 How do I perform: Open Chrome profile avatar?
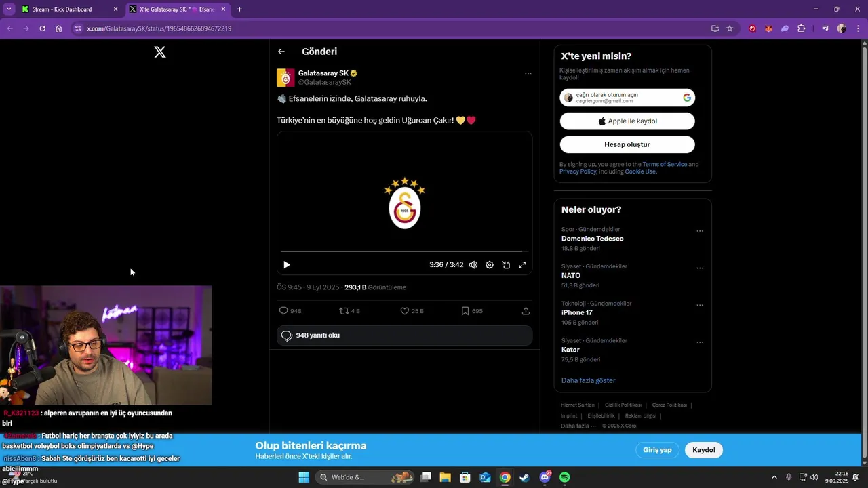(842, 28)
